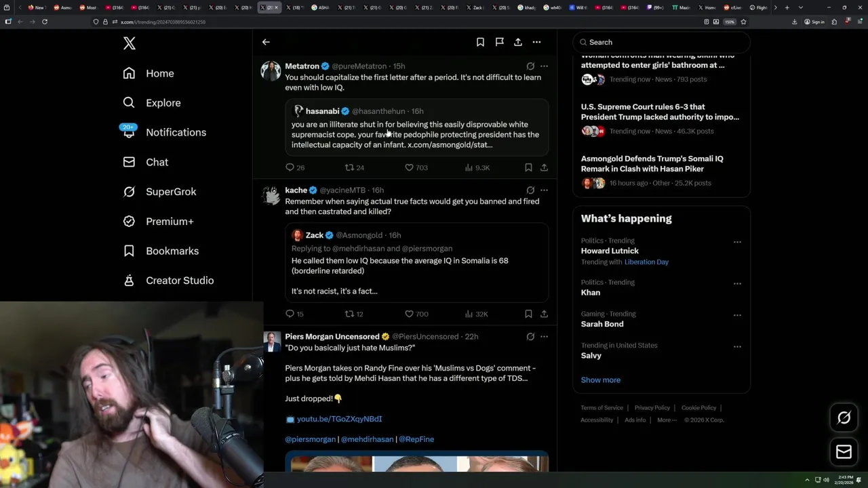Open the more menu for the Salvy trend
The height and width of the screenshot is (488, 868).
tap(737, 346)
